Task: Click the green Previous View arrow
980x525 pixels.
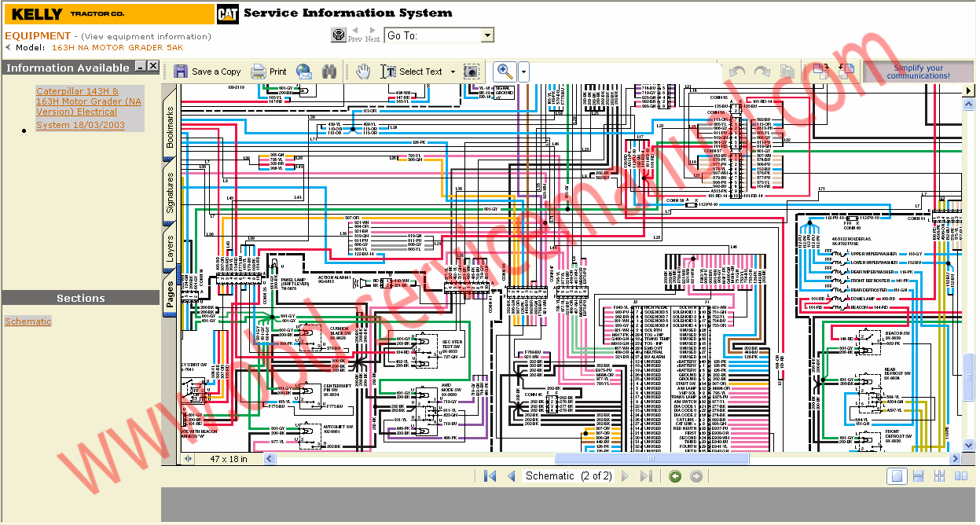Action: coord(674,475)
